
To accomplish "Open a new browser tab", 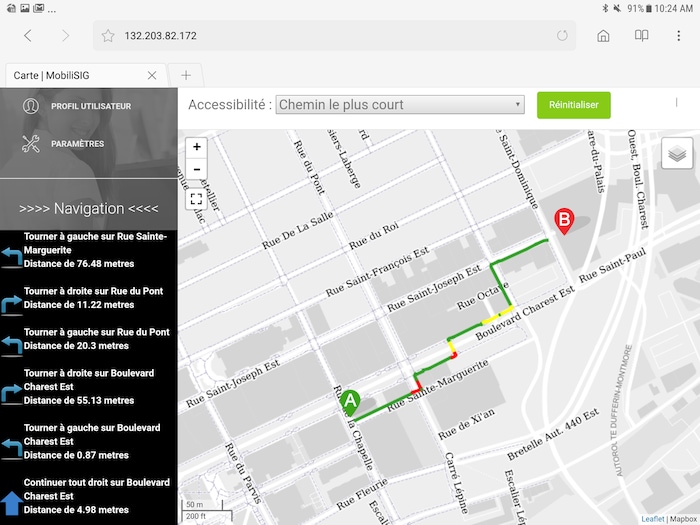I will [x=186, y=75].
